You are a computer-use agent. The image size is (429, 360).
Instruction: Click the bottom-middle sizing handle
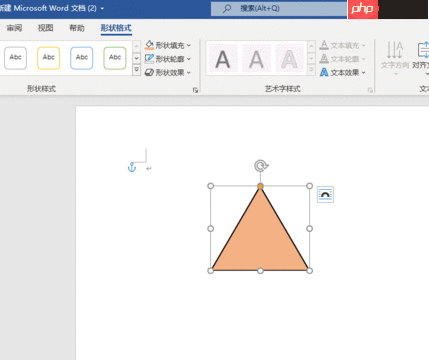260,271
